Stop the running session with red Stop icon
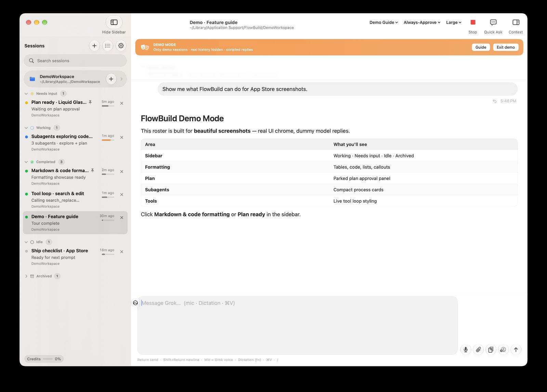This screenshot has width=547, height=392. [x=473, y=22]
